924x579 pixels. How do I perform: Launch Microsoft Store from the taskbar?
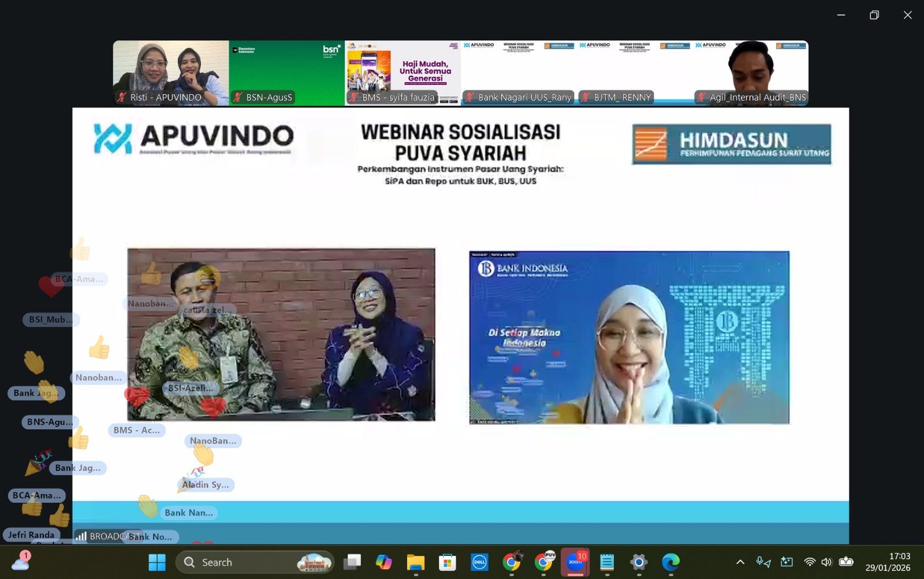point(447,562)
